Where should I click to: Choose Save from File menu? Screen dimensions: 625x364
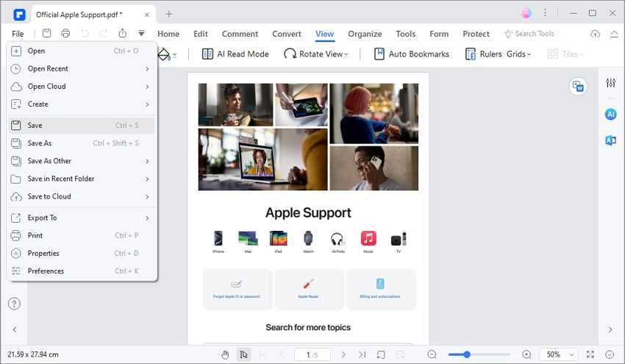(x=81, y=125)
